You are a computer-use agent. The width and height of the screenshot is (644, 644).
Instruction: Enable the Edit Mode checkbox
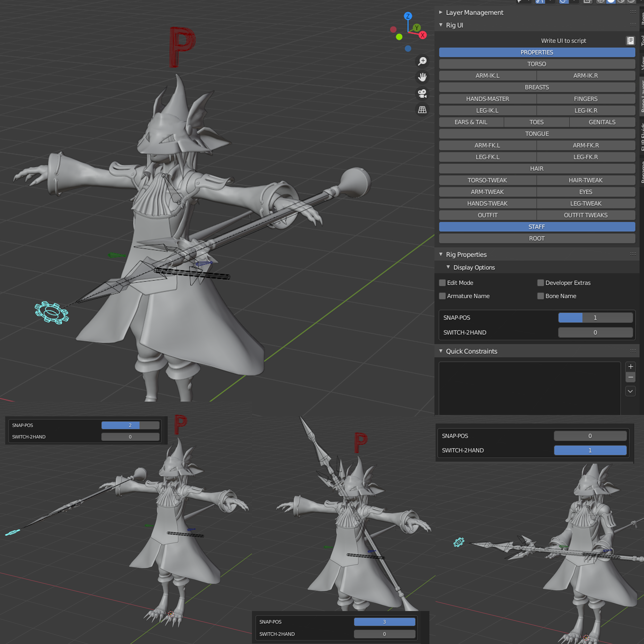click(x=442, y=283)
